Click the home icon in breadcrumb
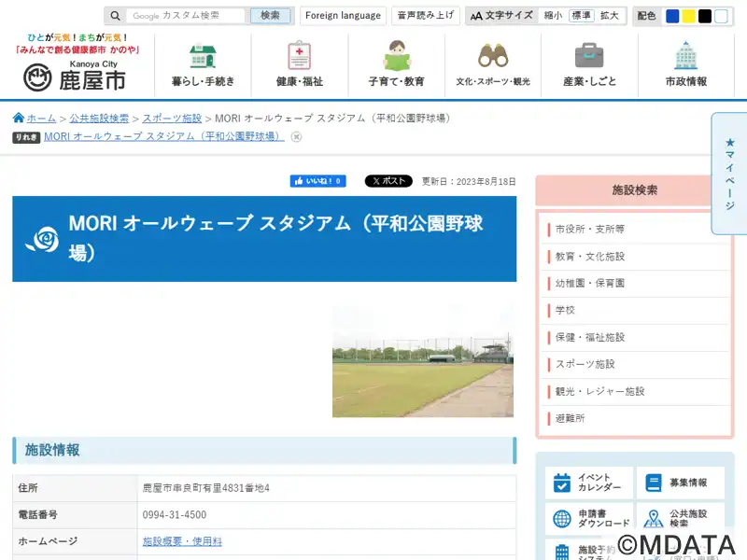This screenshot has height=560, width=747. point(19,118)
